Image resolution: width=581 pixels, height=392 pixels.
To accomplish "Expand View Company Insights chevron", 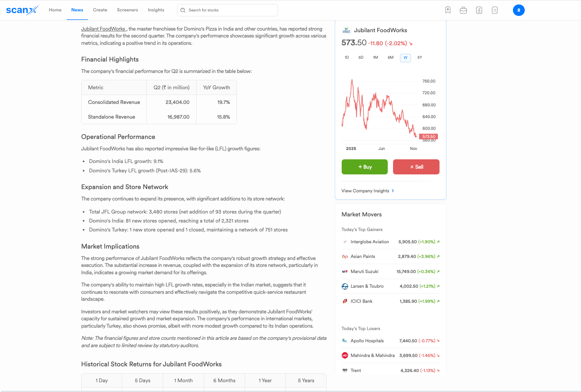I will click(393, 191).
